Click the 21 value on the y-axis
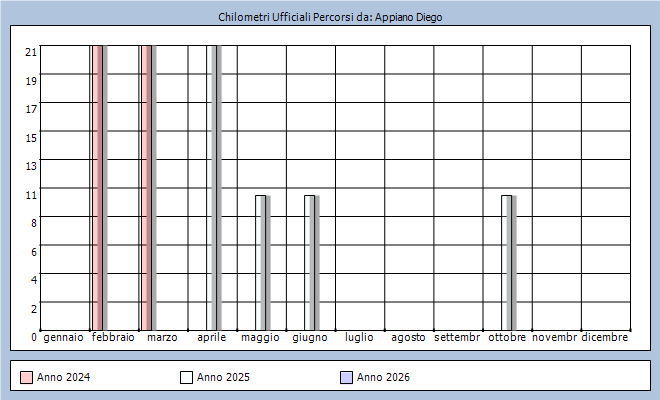 click(x=31, y=52)
